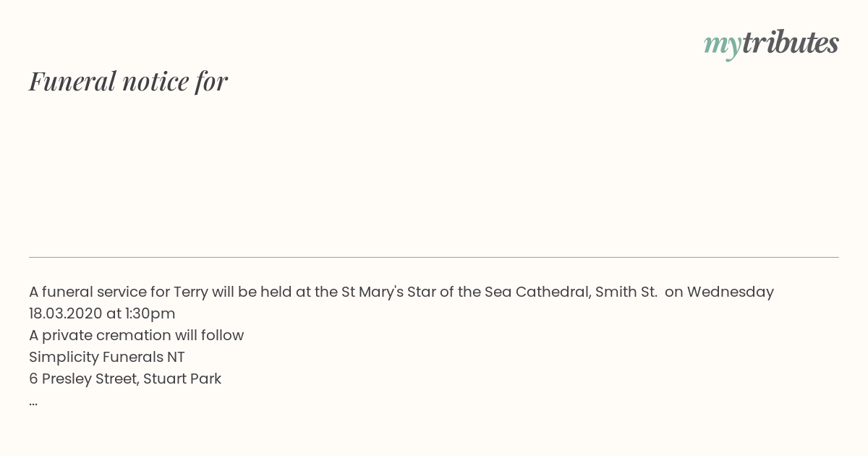Click the horizontal divider line
Viewport: 868px width, 456px height.
[x=434, y=257]
